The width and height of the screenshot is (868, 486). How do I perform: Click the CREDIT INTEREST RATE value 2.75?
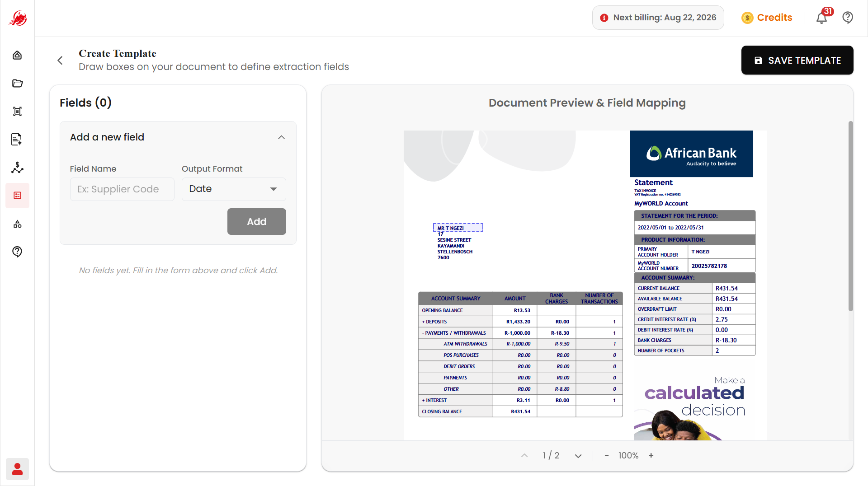point(722,319)
